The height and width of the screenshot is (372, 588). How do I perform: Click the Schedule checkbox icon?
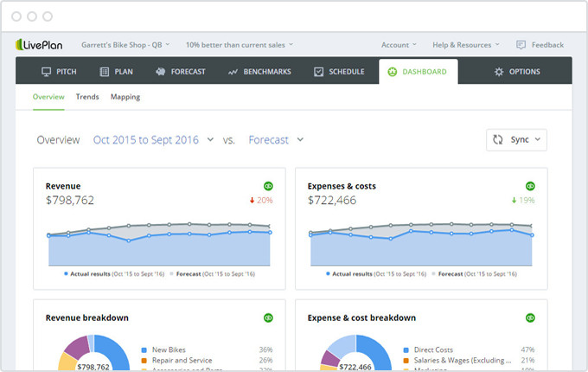(x=318, y=72)
